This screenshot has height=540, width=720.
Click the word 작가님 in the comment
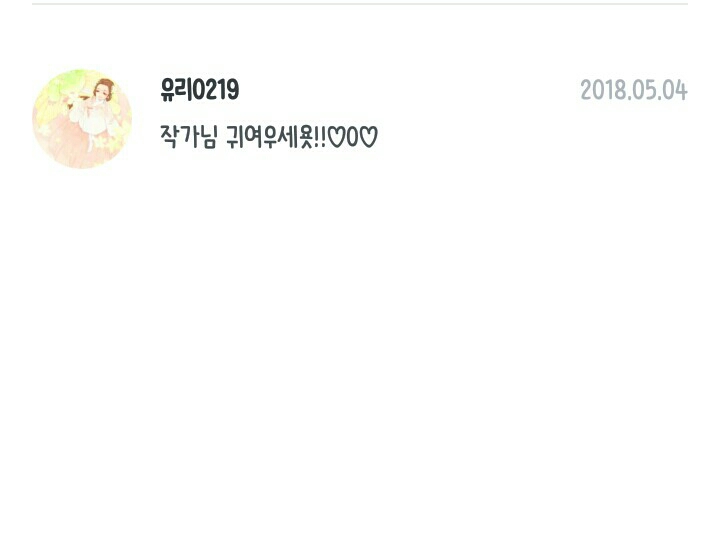point(188,137)
